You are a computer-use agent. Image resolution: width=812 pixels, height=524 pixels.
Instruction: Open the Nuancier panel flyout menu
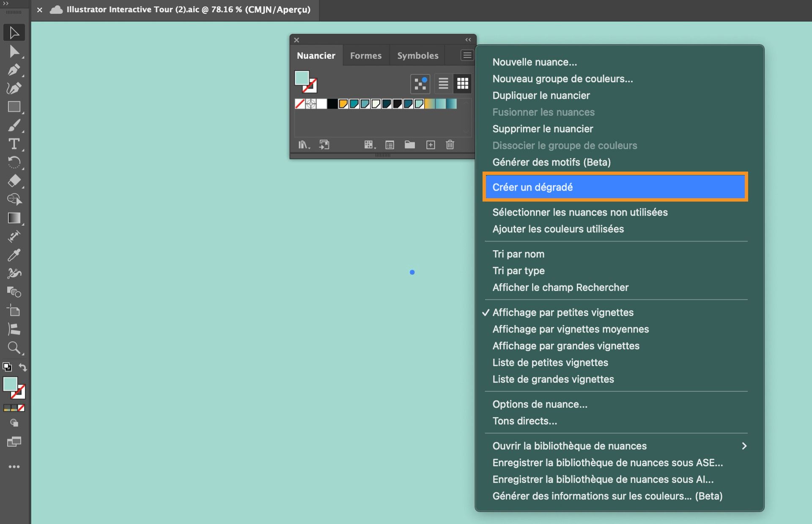tap(466, 55)
